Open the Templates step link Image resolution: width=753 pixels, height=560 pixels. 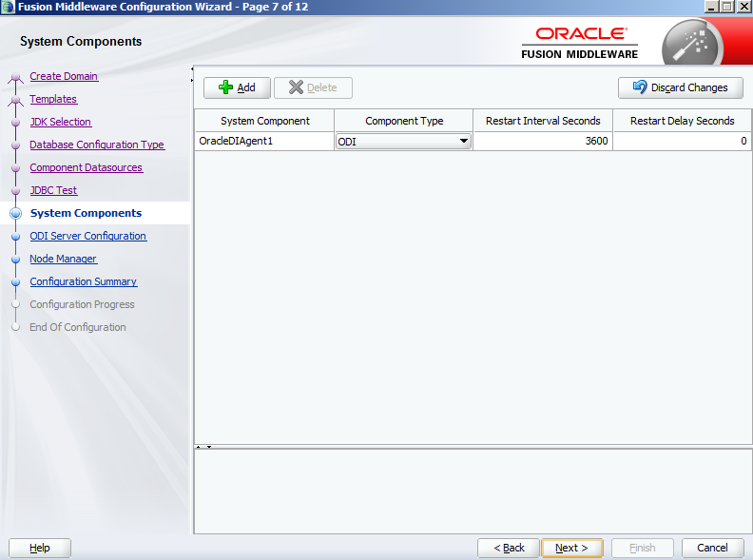53,99
